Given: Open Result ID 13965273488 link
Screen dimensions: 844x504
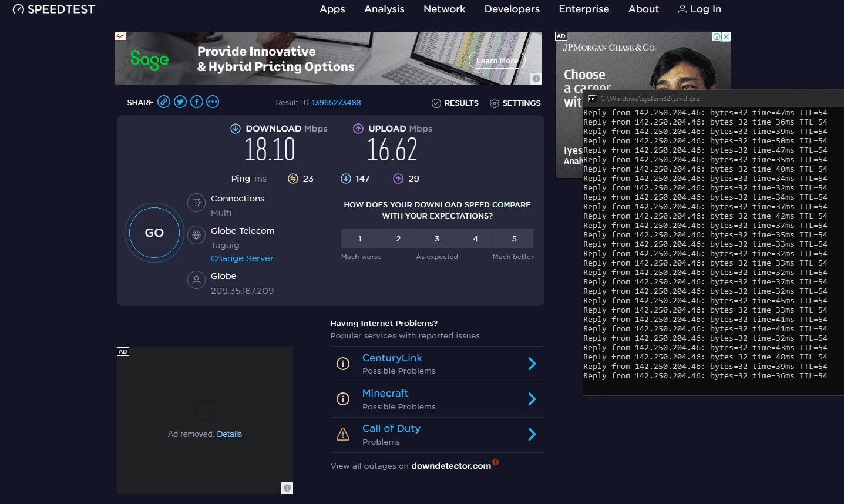Looking at the screenshot, I should pos(336,102).
